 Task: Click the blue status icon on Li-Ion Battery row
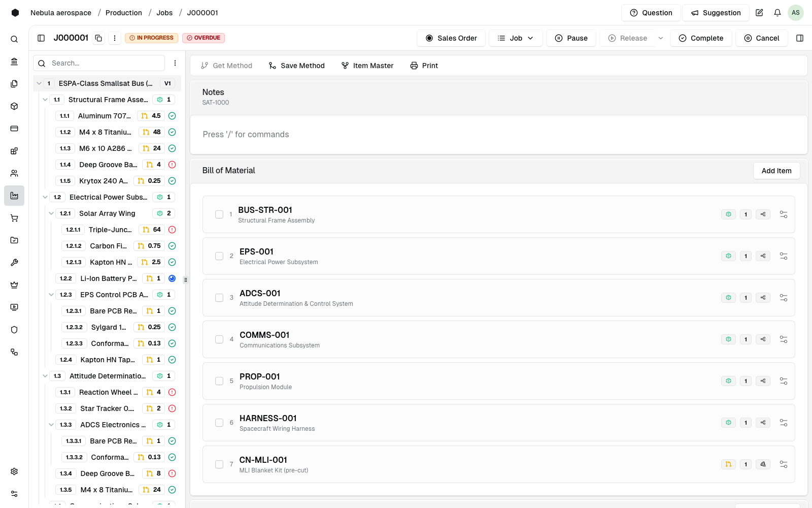[x=172, y=278]
